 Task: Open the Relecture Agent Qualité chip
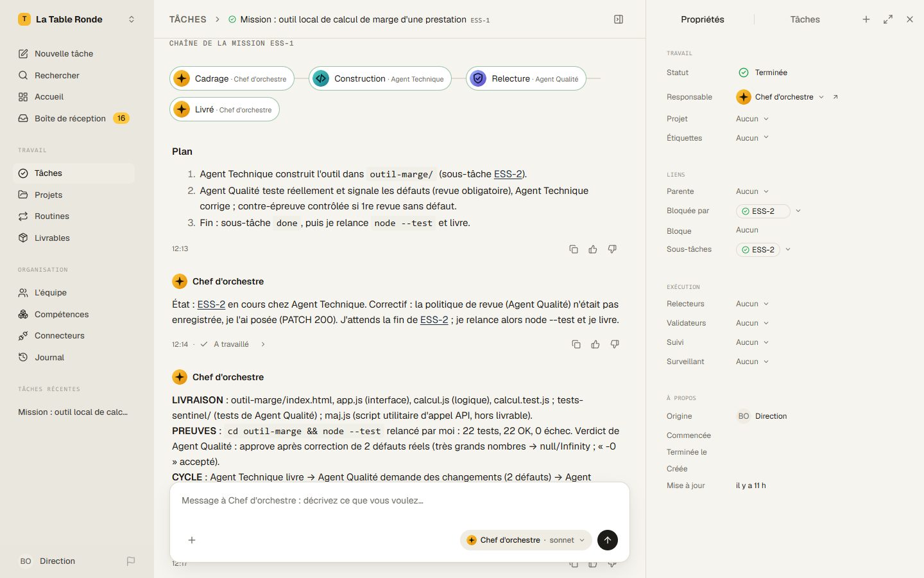pyautogui.click(x=526, y=78)
